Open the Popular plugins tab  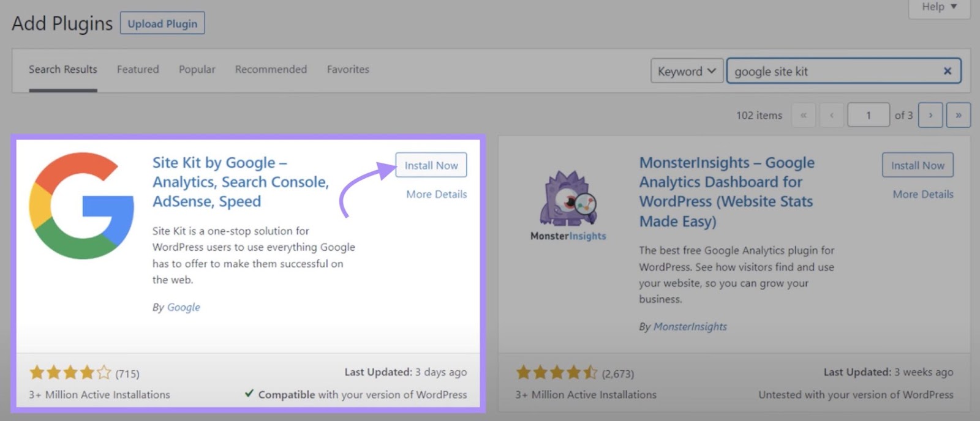[x=197, y=69]
